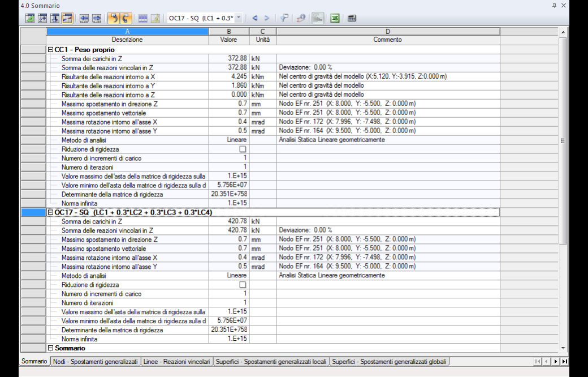This screenshot has height=377, width=588.
Task: Close the 4.0 Sommario panel
Action: click(563, 5)
